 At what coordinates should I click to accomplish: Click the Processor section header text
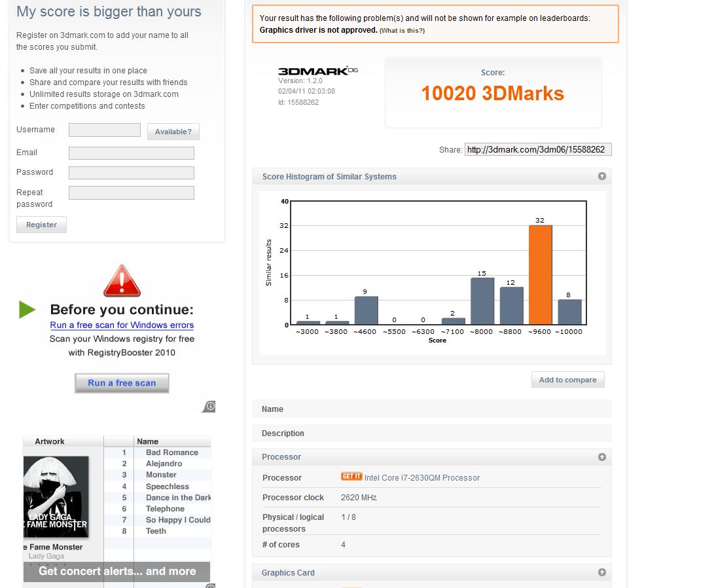point(281,457)
